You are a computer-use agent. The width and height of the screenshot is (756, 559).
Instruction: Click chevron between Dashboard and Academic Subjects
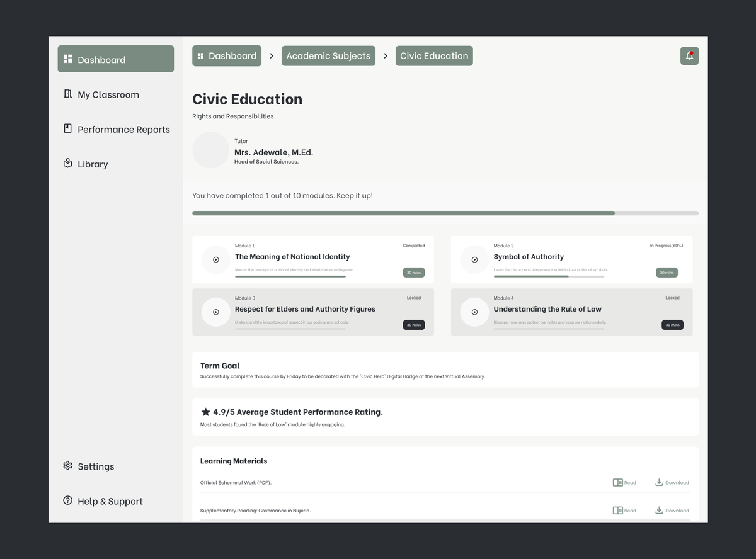click(x=272, y=56)
